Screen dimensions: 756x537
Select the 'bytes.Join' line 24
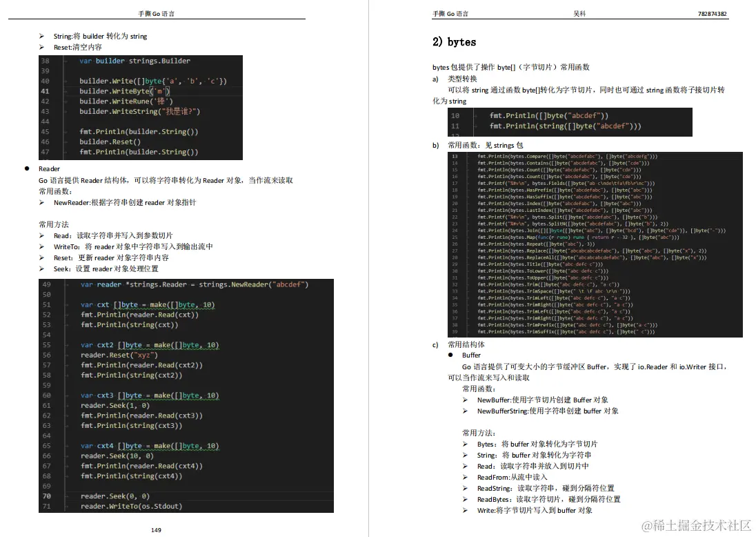[601, 231]
